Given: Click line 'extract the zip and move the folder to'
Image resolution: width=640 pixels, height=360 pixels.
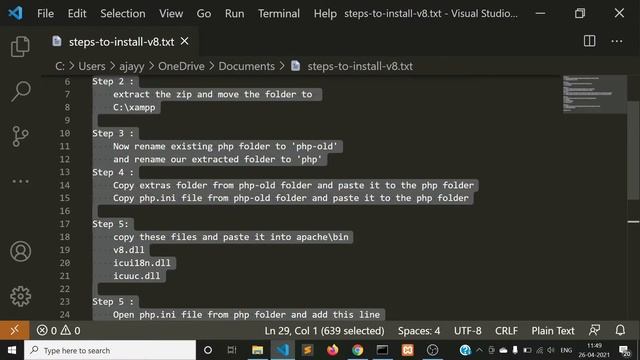Looking at the screenshot, I should point(213,94).
